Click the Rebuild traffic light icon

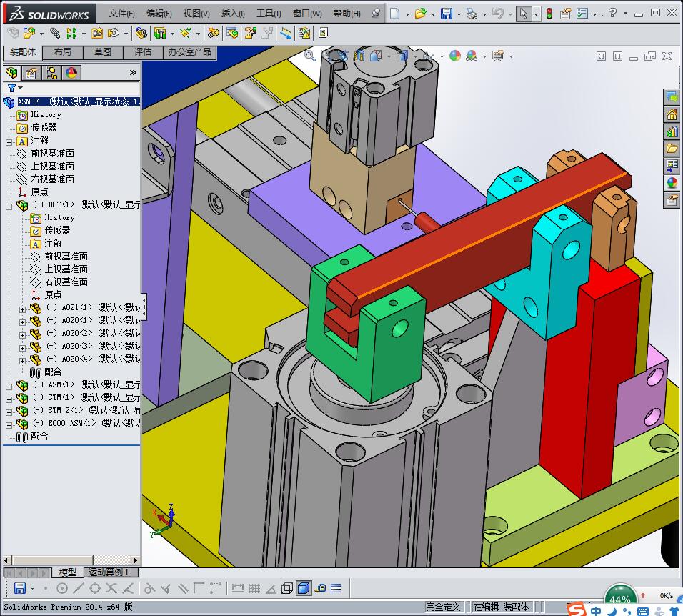(x=549, y=14)
